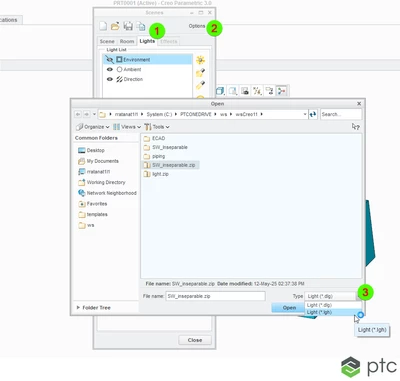Click the Save copy icon in Scenes toolbar
The image size is (400, 381).
pyautogui.click(x=141, y=26)
